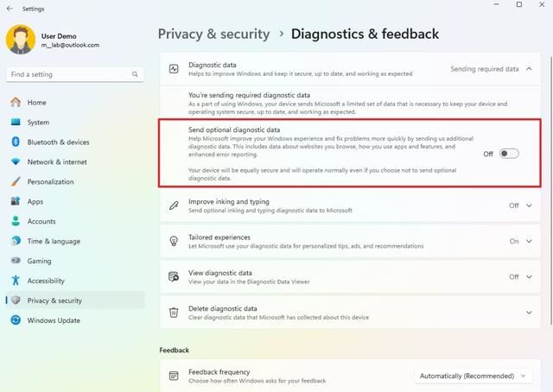
Task: Toggle Send optional diagnostic data switch
Action: click(509, 154)
